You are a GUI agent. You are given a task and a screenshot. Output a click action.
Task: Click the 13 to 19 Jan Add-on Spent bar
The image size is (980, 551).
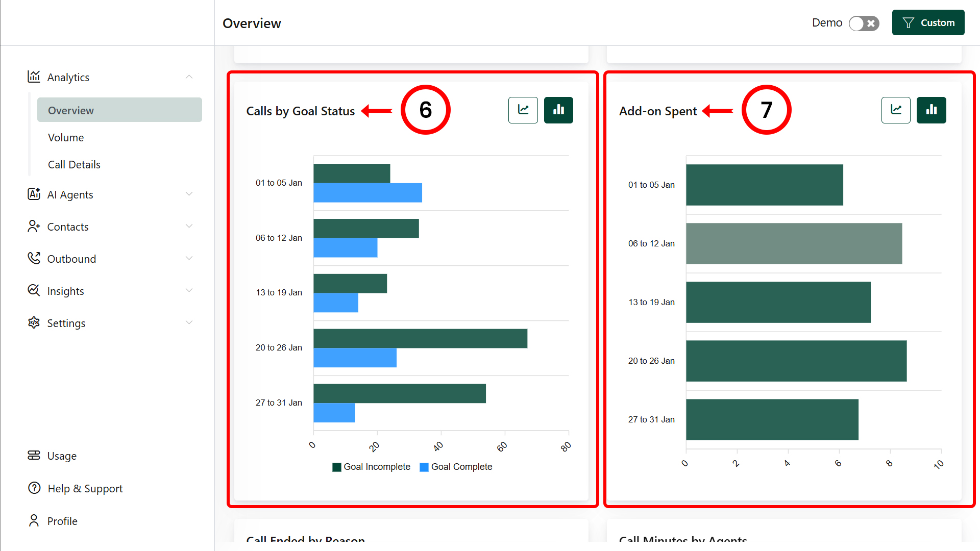pyautogui.click(x=778, y=302)
